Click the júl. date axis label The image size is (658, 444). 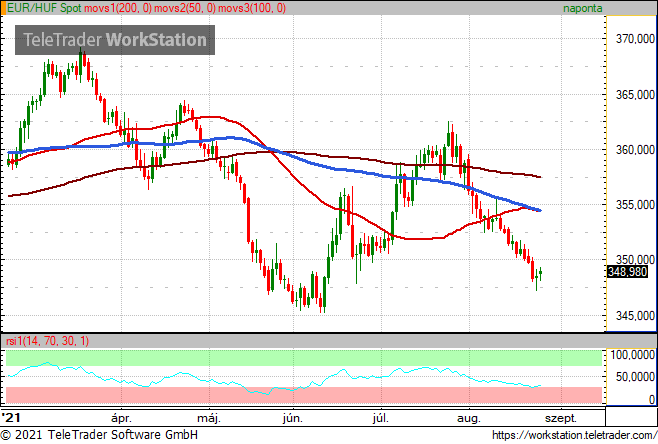click(381, 418)
